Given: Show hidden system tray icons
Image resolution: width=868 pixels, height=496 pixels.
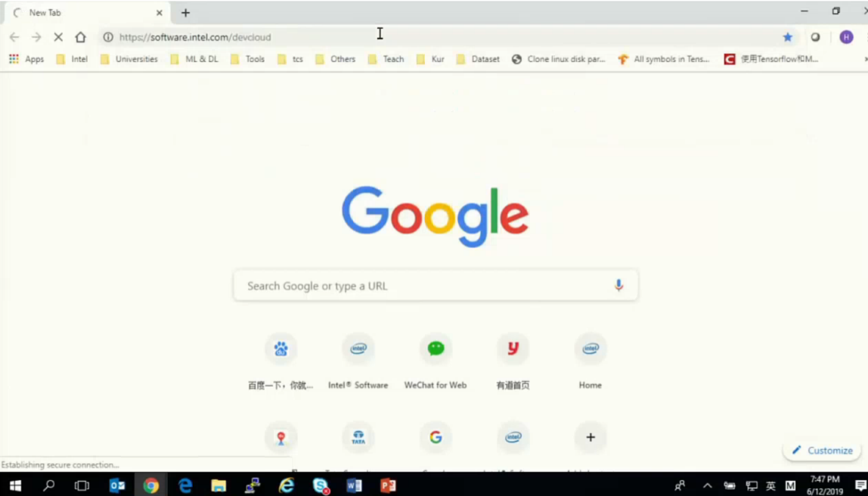Looking at the screenshot, I should coord(708,486).
